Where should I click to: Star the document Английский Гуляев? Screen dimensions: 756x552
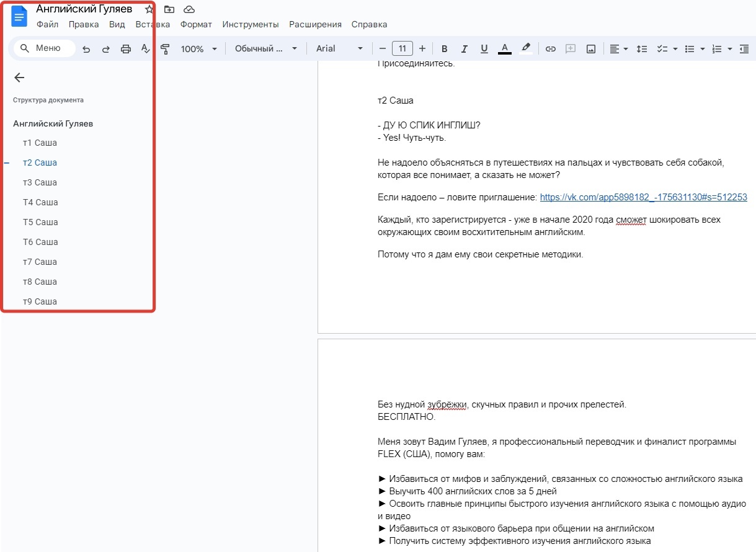point(149,9)
